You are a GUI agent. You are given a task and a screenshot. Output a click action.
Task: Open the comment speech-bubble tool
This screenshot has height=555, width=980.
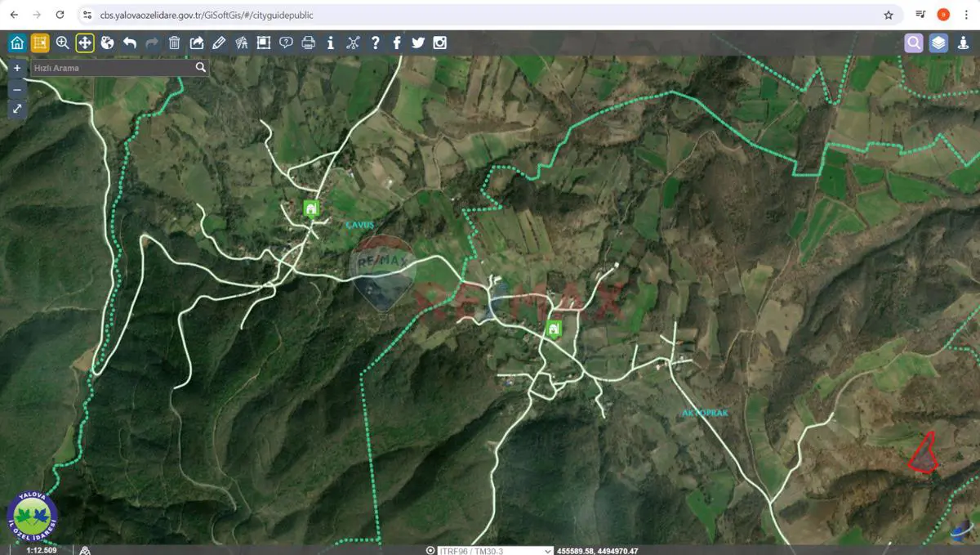[x=286, y=43]
